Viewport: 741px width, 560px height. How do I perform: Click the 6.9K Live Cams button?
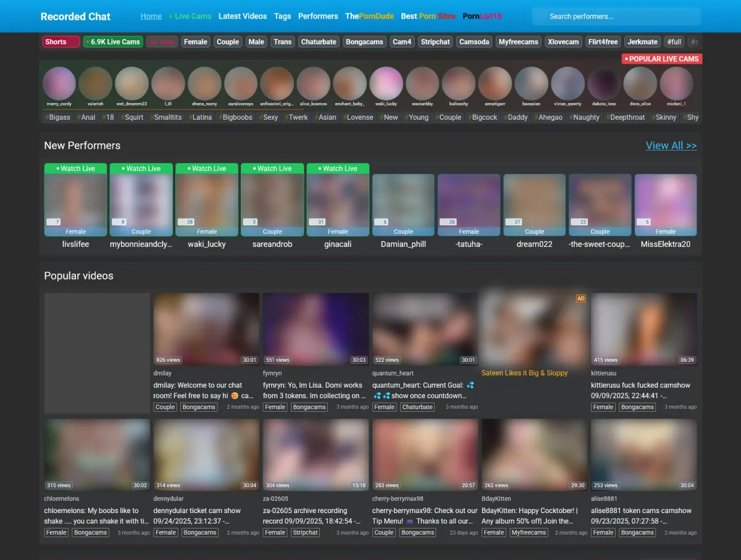113,42
